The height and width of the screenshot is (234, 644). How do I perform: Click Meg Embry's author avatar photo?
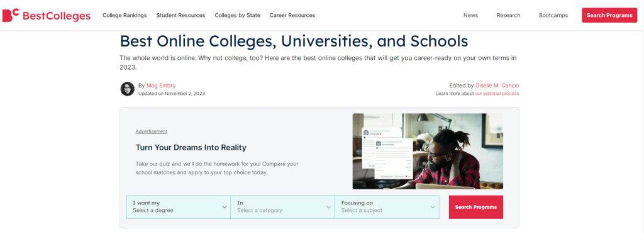pos(127,89)
